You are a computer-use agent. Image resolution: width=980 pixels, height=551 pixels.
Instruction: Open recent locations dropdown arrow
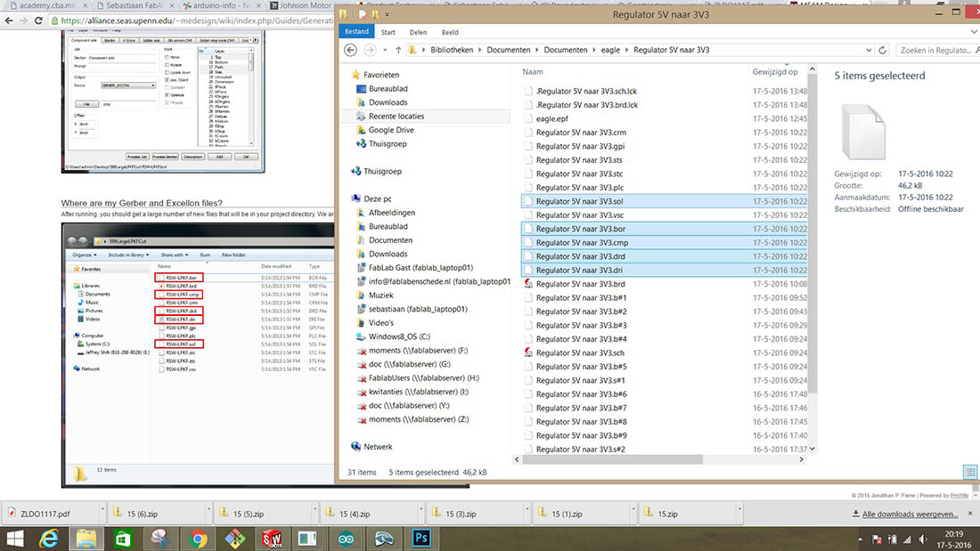[x=385, y=50]
